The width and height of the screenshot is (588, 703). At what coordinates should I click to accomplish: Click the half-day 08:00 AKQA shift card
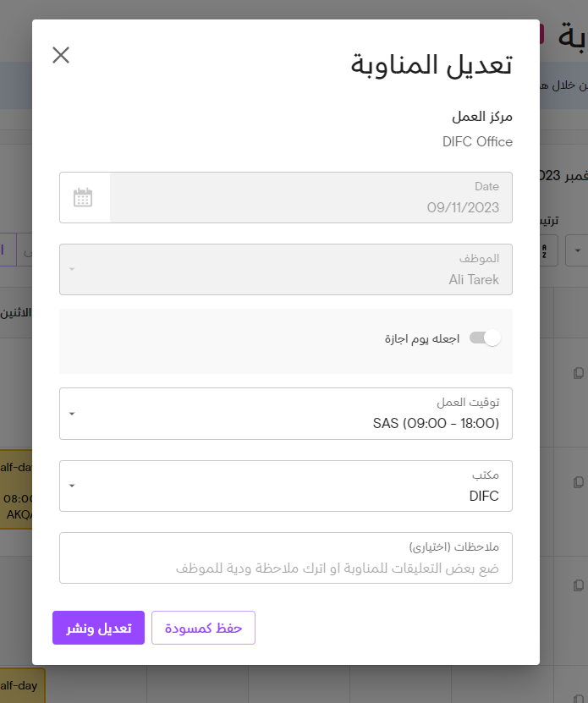pos(16,490)
